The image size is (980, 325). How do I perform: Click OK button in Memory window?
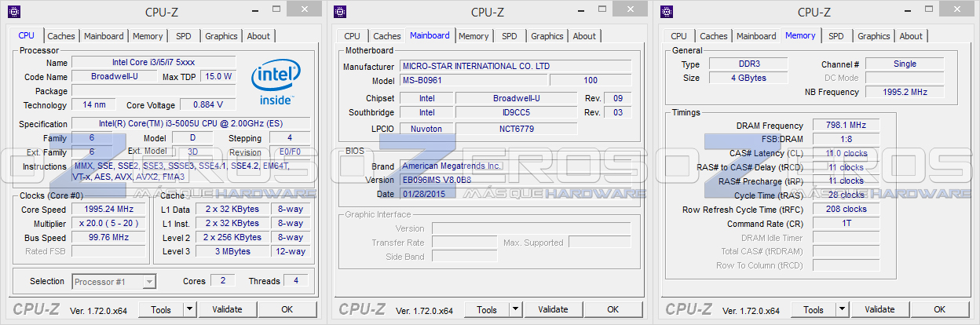tap(941, 309)
